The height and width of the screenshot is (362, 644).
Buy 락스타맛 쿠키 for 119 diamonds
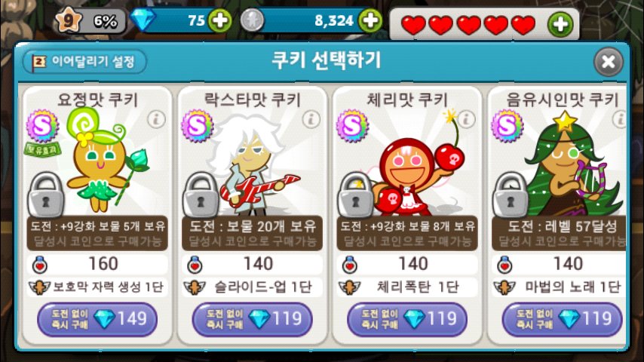pos(252,319)
